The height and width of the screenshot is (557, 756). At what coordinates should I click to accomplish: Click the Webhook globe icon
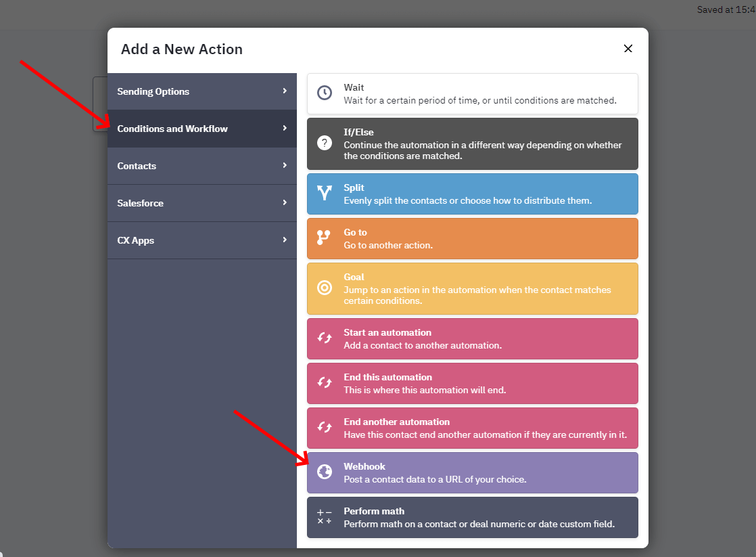point(325,472)
